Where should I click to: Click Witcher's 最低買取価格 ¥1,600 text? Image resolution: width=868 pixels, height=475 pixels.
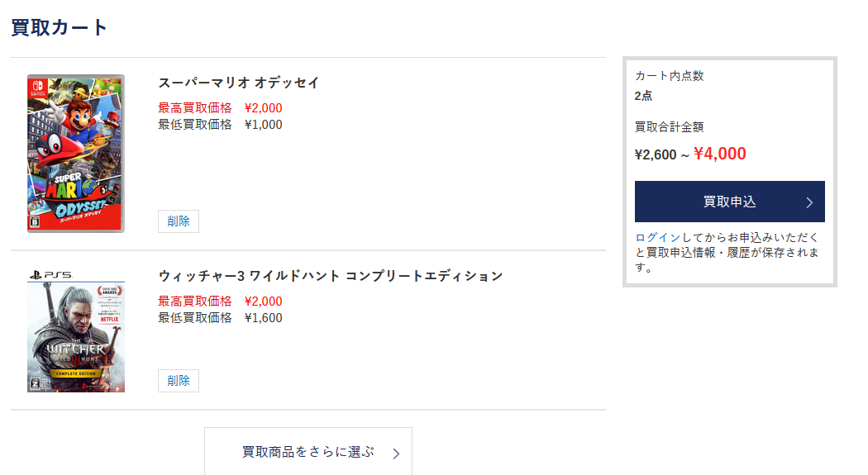[x=220, y=318]
